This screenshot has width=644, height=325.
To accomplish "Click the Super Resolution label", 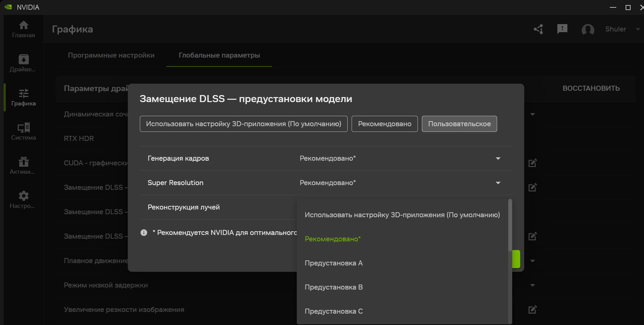I will pyautogui.click(x=176, y=183).
